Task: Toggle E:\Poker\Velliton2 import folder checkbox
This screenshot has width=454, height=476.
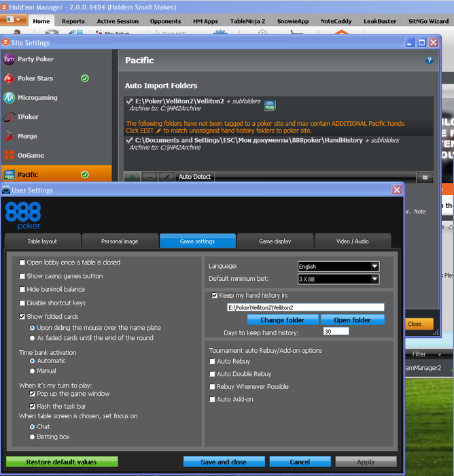Action: coord(129,101)
